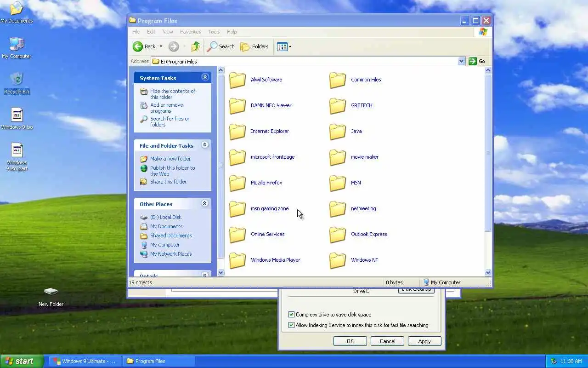Collapse the File and Folder Tasks panel
The height and width of the screenshot is (368, 588).
205,145
